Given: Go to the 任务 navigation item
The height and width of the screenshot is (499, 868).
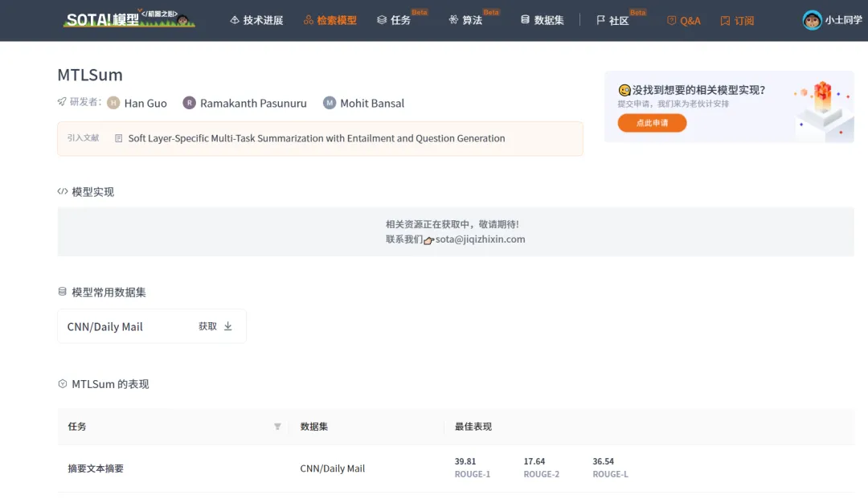Looking at the screenshot, I should [x=394, y=20].
